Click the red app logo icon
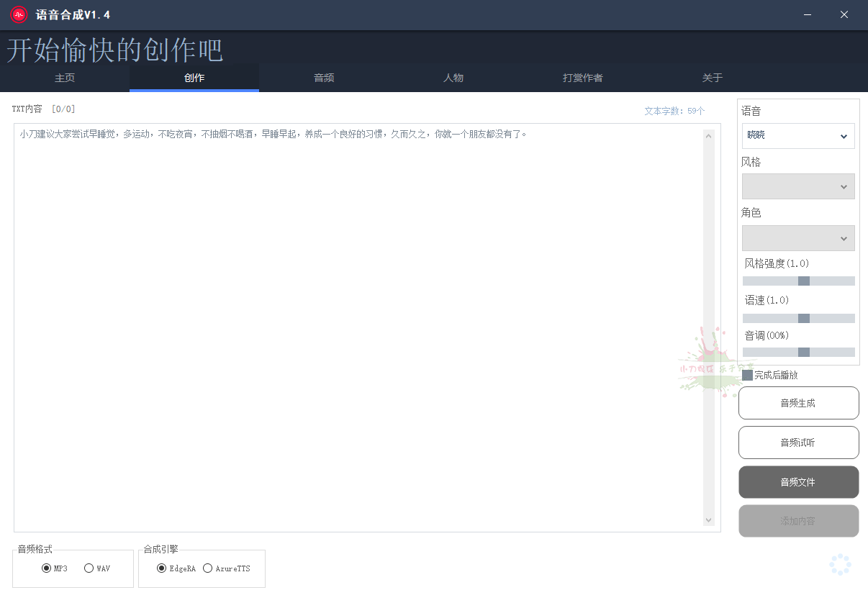The width and height of the screenshot is (868, 590). pos(19,15)
